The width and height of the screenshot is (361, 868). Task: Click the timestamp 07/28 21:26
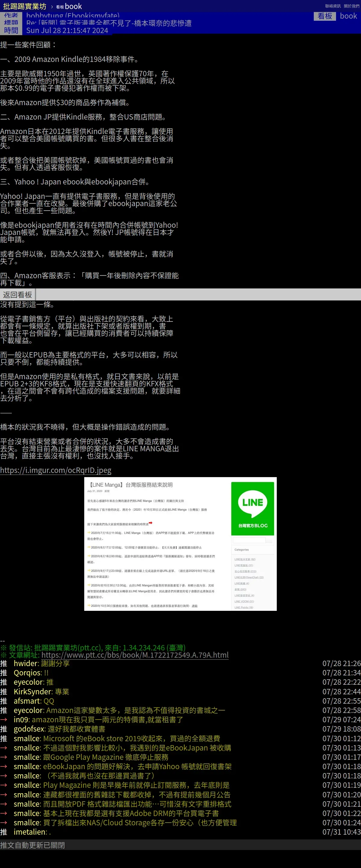341,663
